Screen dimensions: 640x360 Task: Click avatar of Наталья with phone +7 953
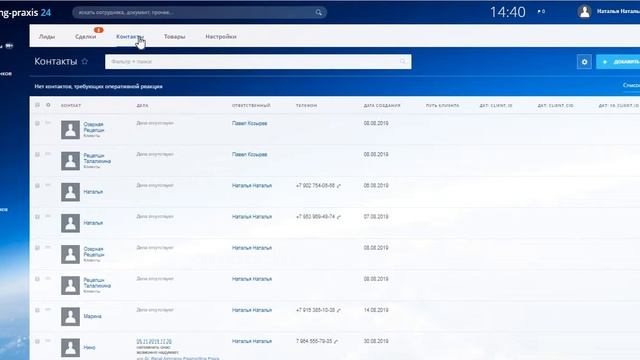coord(70,223)
